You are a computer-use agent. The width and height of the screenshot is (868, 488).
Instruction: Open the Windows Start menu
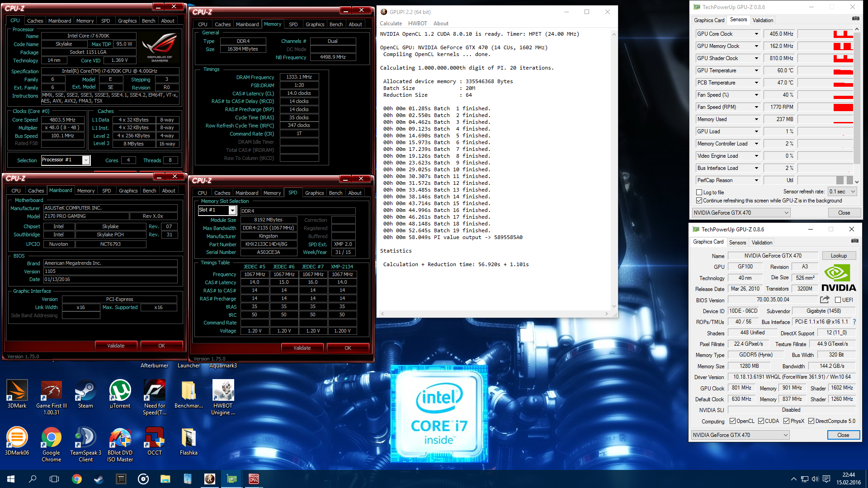tap(11, 479)
